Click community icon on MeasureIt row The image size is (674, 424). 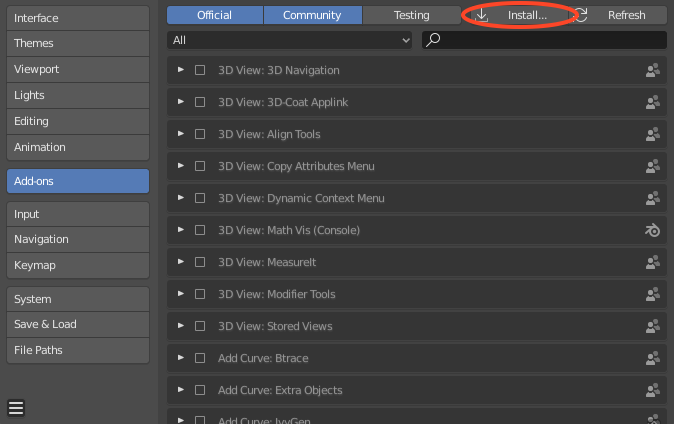tap(653, 262)
